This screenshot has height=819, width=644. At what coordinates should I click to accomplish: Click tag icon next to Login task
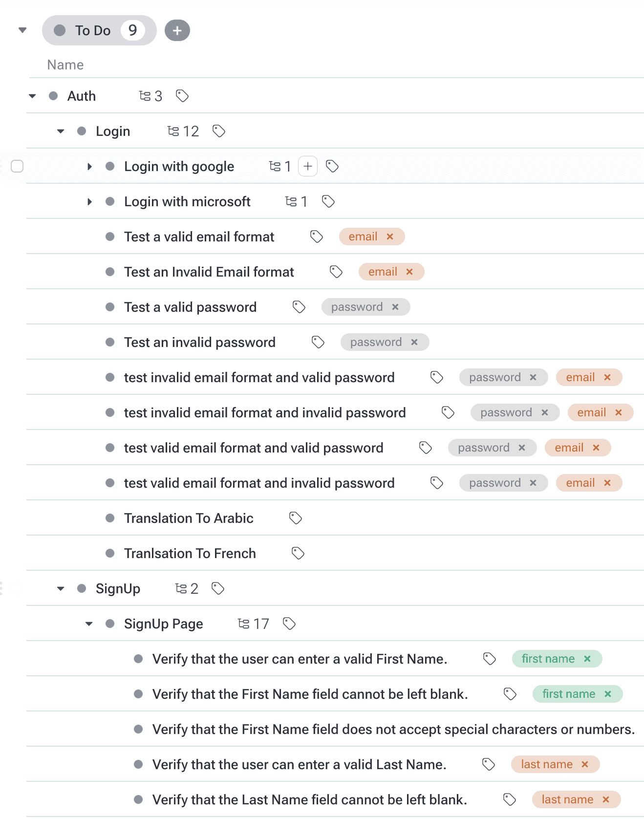click(219, 131)
